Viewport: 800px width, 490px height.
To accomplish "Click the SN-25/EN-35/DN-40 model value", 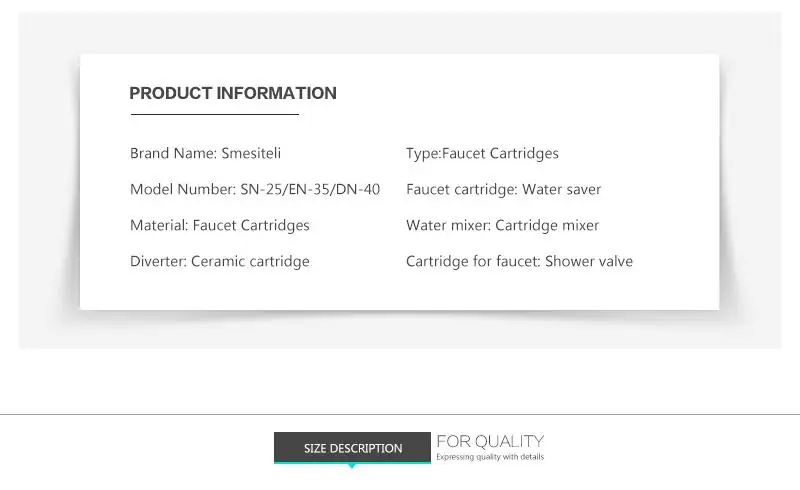I will pos(310,190).
